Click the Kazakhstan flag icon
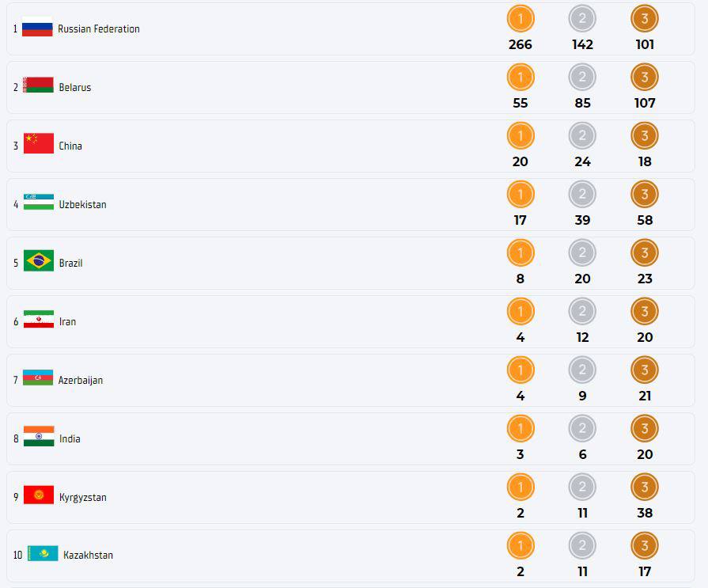This screenshot has height=588, width=708. coord(43,554)
